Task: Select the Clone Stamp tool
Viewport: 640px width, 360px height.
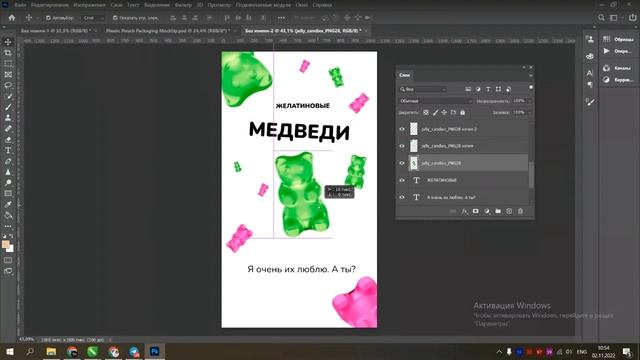Action: 8,118
